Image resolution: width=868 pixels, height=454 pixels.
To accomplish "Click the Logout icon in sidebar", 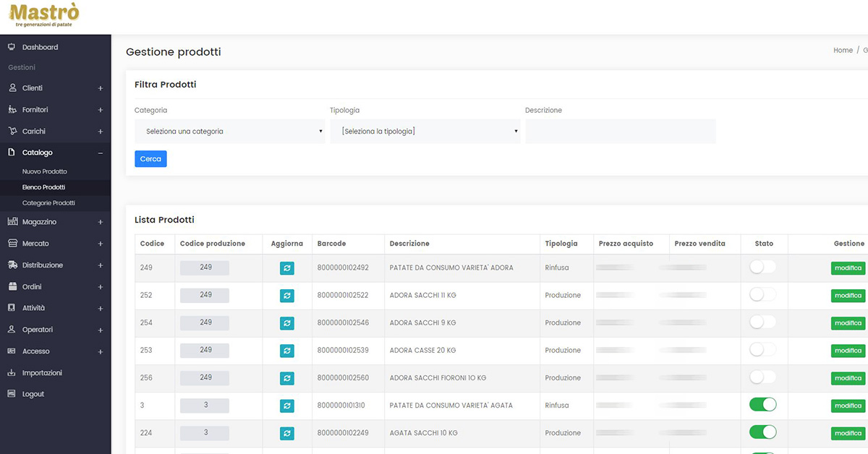I will point(12,394).
